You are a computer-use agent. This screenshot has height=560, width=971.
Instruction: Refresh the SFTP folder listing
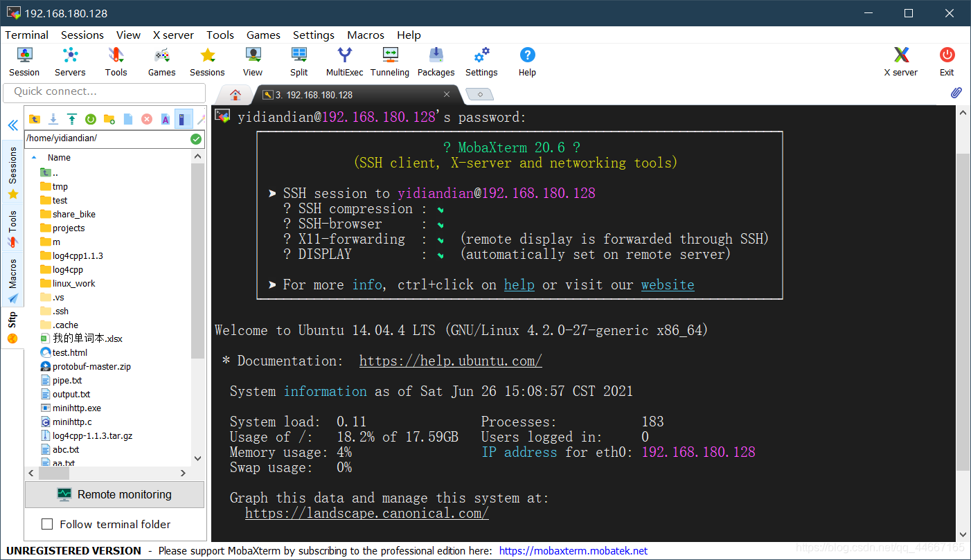(x=90, y=119)
